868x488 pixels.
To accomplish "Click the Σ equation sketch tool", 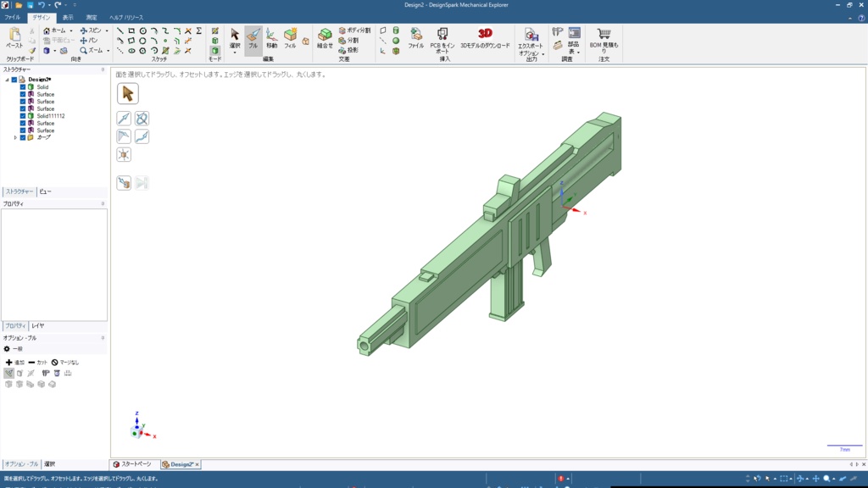I will click(198, 31).
